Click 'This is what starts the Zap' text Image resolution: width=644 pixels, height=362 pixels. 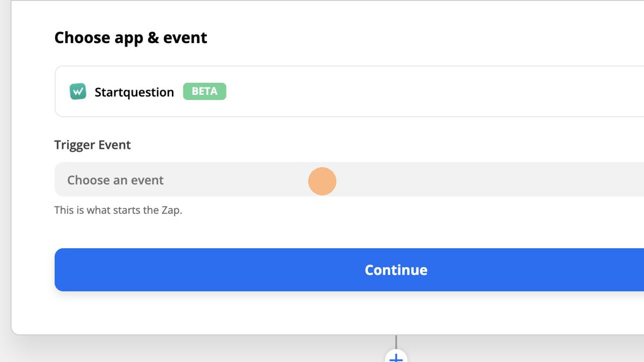coord(118,210)
